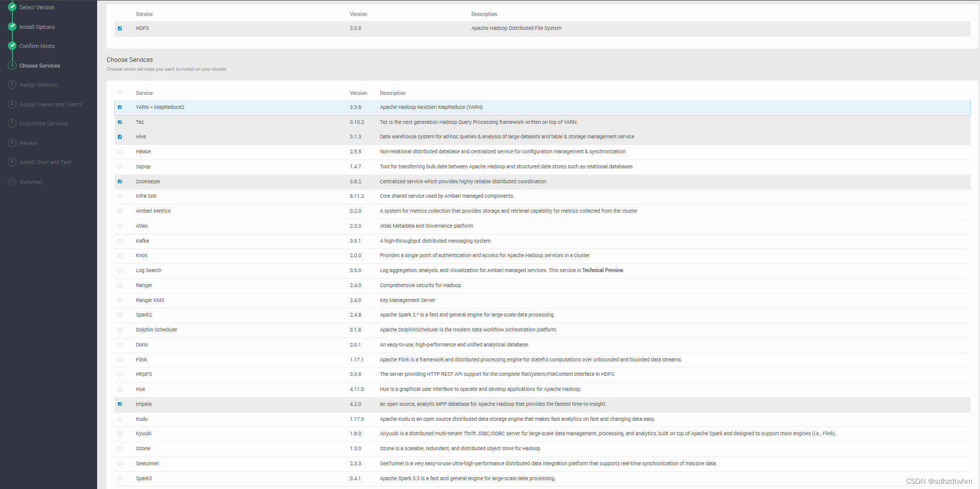Click the Assign Masters step label
This screenshot has width=980, height=489.
pyautogui.click(x=38, y=85)
